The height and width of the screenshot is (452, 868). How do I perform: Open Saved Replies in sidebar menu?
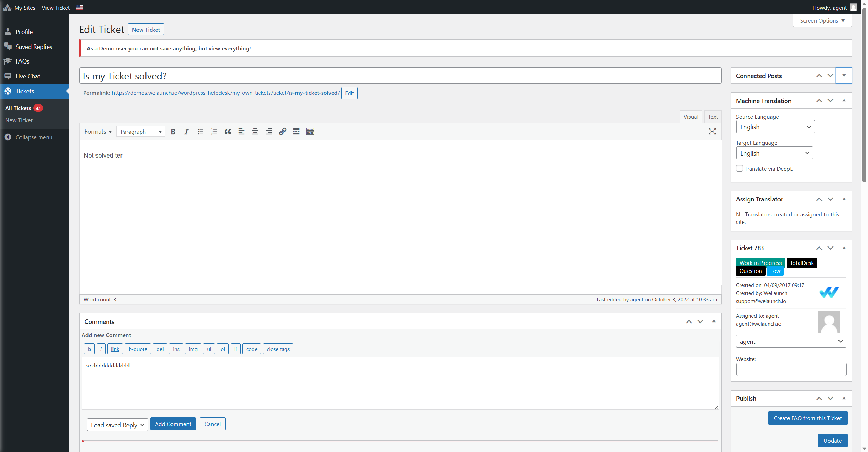[34, 47]
